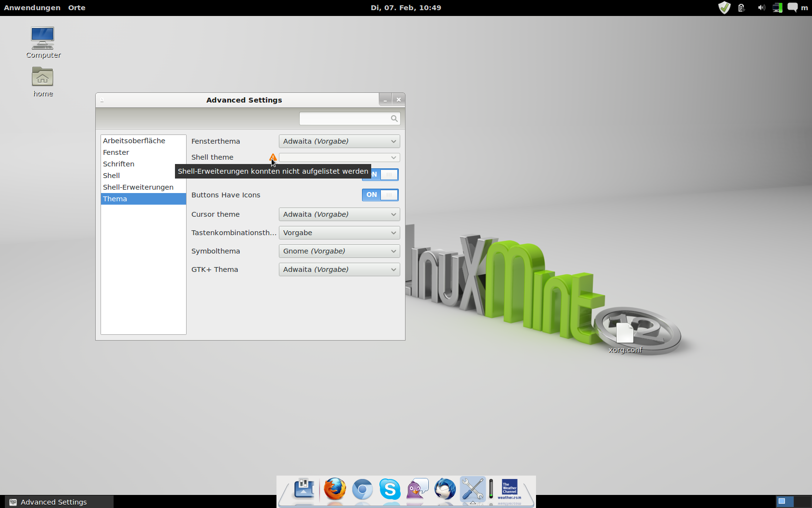Image resolution: width=812 pixels, height=508 pixels.
Task: Toggle the Buttons Have Icons switch
Action: point(380,195)
